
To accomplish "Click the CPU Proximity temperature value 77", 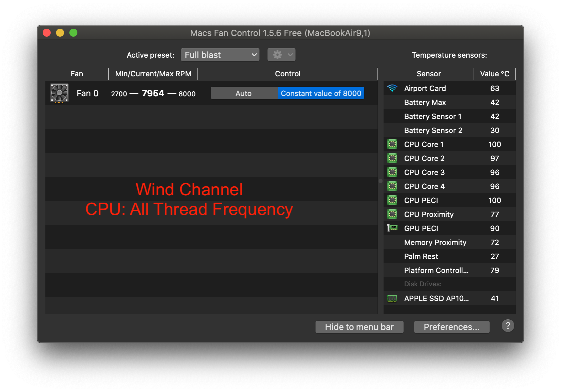I will (495, 214).
